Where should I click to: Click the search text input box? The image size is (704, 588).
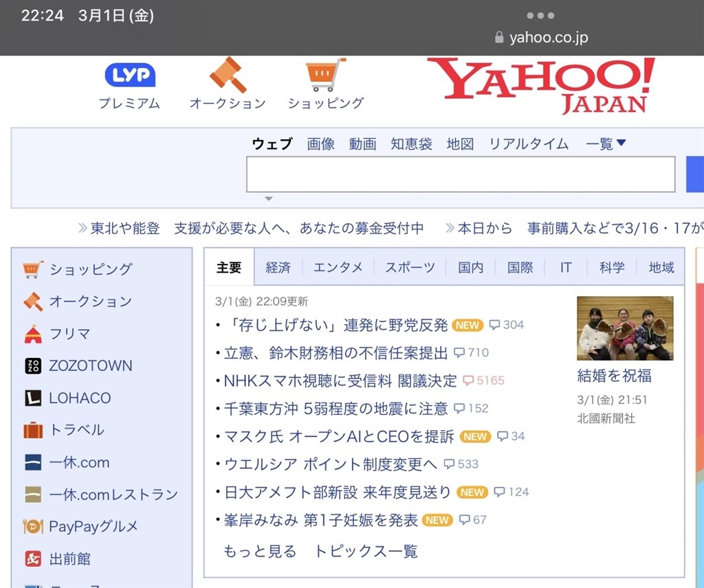[461, 174]
